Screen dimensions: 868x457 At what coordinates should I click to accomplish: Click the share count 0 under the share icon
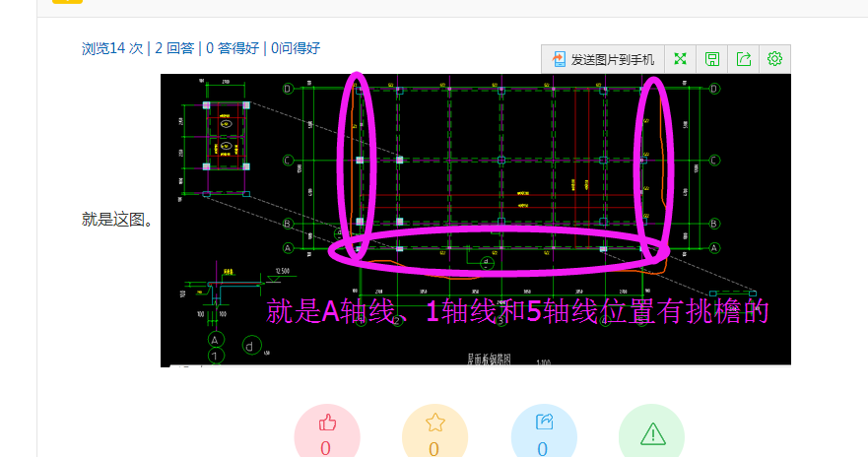[543, 448]
